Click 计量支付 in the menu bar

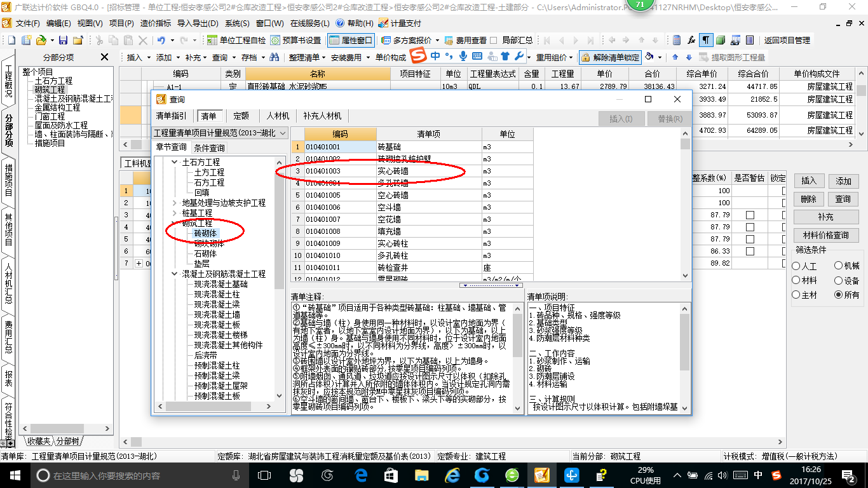400,23
